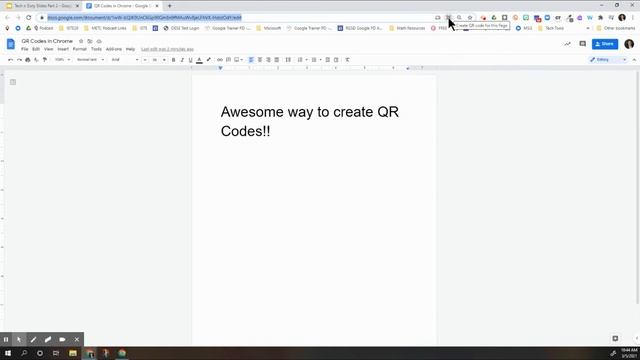Click the Create QR code for this page icon

point(449,18)
